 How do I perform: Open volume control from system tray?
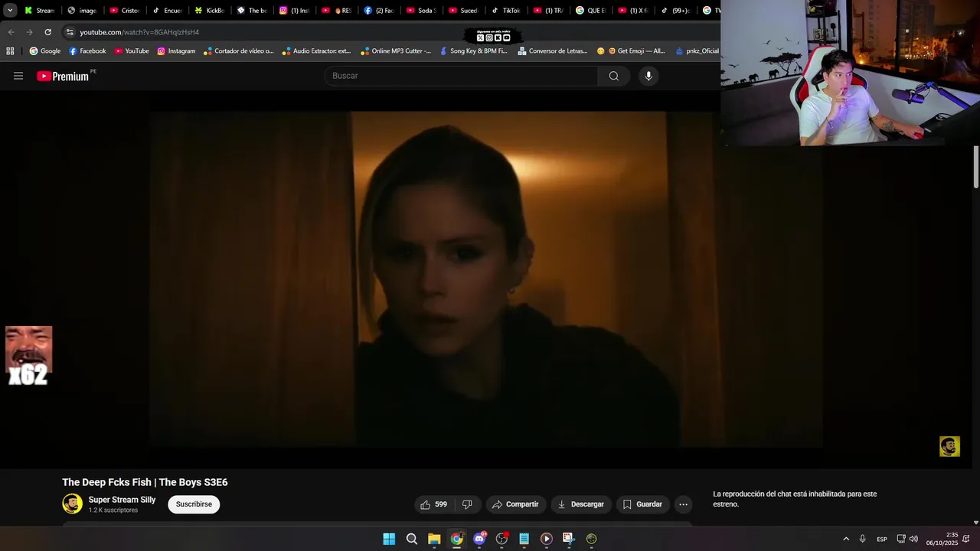tap(913, 539)
